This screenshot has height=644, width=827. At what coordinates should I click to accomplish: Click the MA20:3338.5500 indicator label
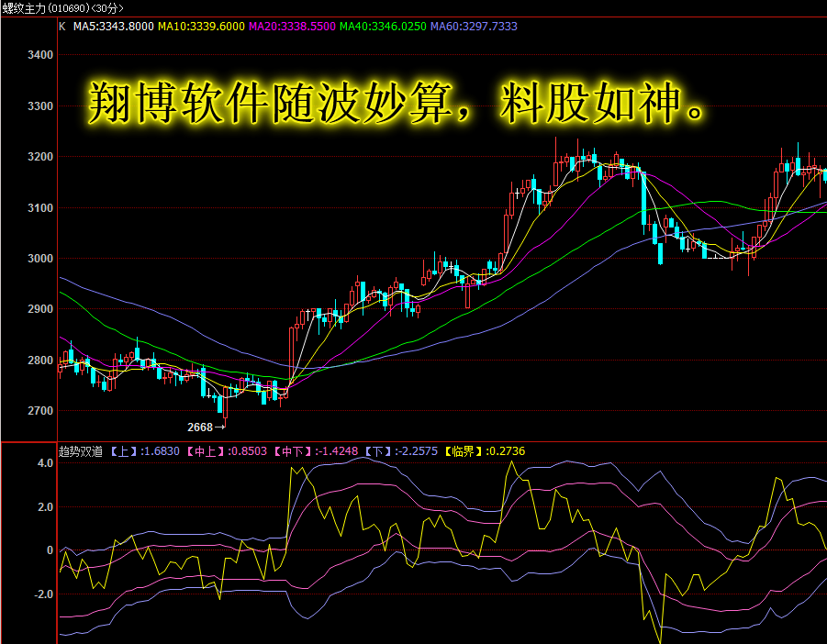click(x=292, y=27)
